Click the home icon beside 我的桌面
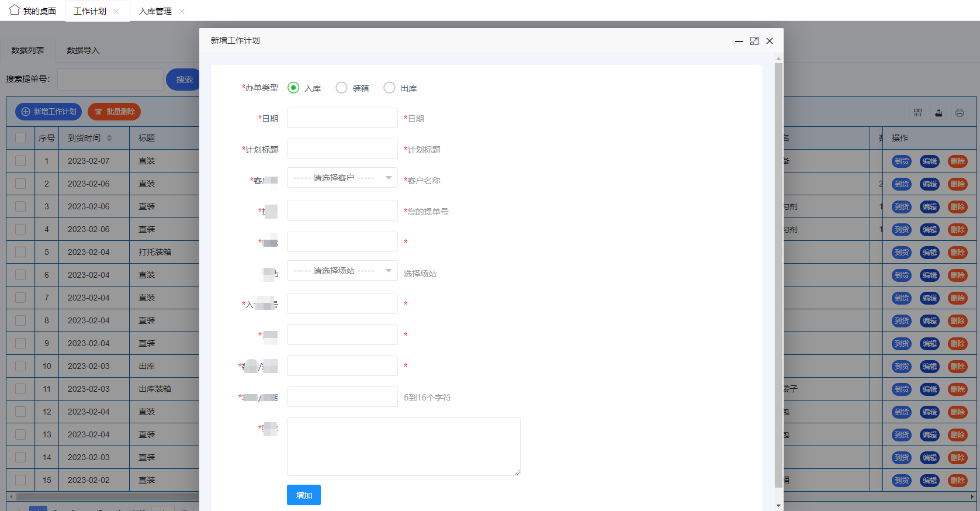This screenshot has width=980, height=511. point(15,10)
